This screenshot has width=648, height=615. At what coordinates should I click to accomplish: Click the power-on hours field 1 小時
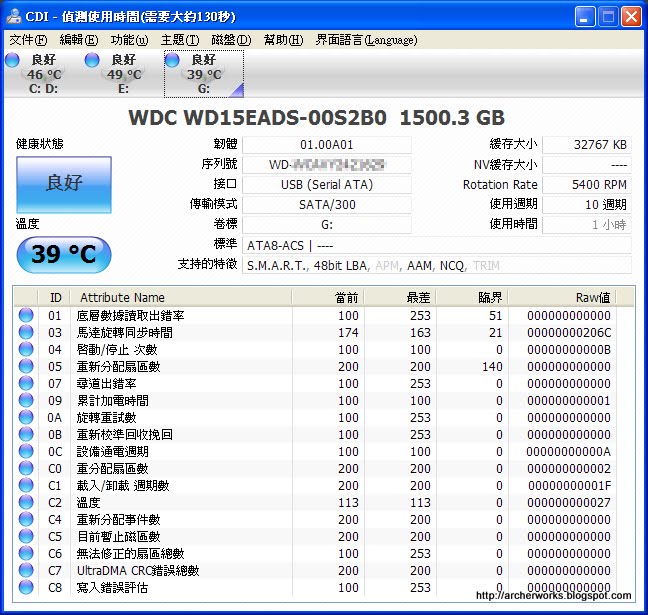[587, 225]
